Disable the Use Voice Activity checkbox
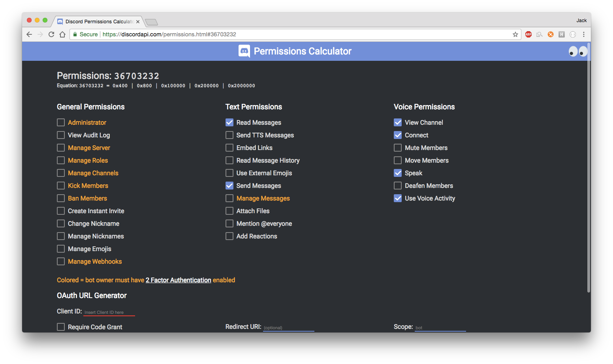613x364 pixels. pos(398,198)
